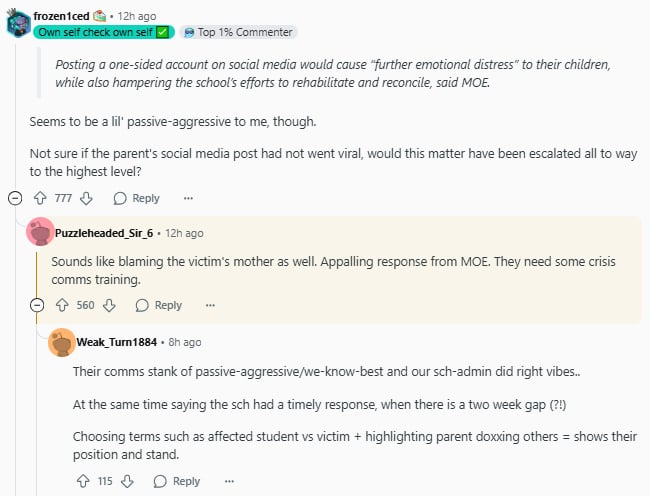Downvote frozen1ced's comment with 777 votes
This screenshot has width=650, height=496.
tap(86, 198)
